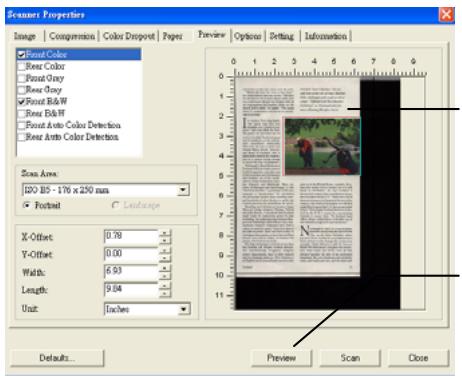Open the Options tab
This screenshot has height=376, width=462.
point(248,36)
